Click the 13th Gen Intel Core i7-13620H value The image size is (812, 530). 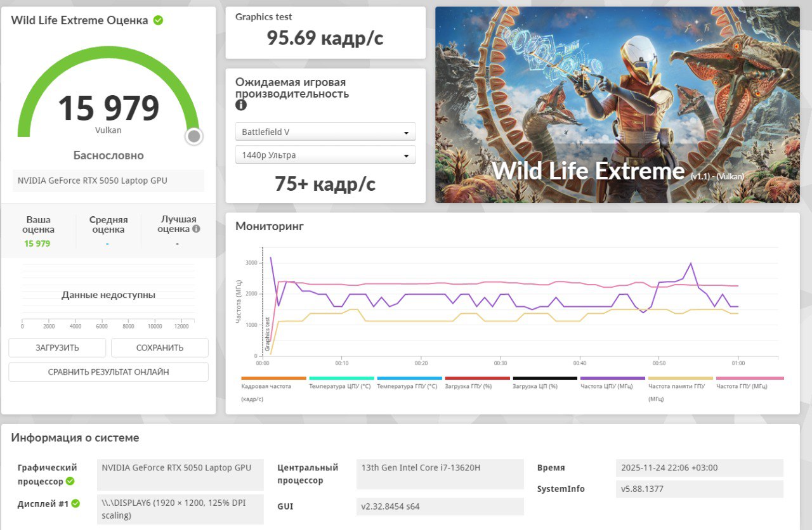[x=440, y=475]
